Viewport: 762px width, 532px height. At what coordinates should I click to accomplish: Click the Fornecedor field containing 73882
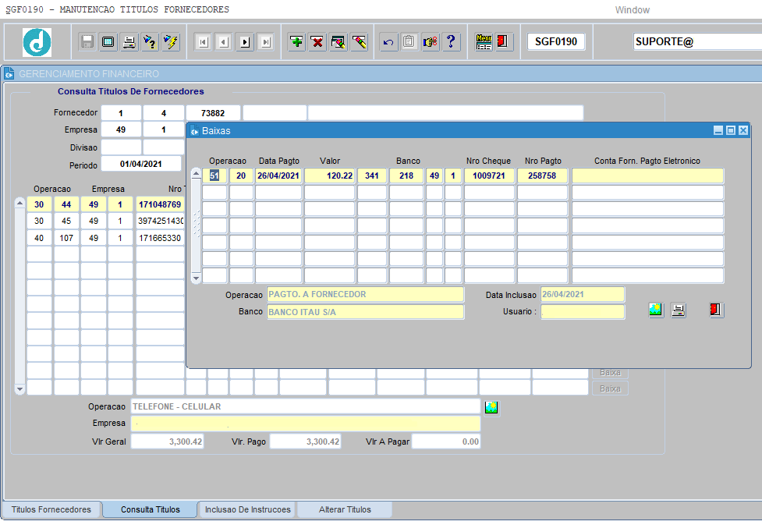pos(213,113)
